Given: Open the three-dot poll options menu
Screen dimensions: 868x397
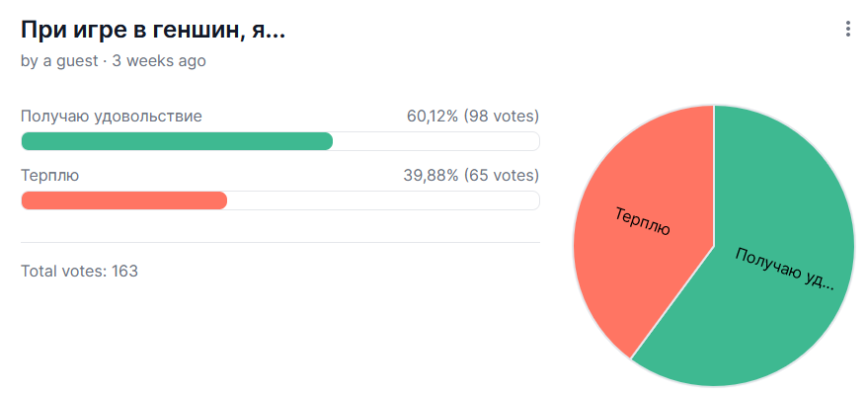Looking at the screenshot, I should pyautogui.click(x=847, y=30).
